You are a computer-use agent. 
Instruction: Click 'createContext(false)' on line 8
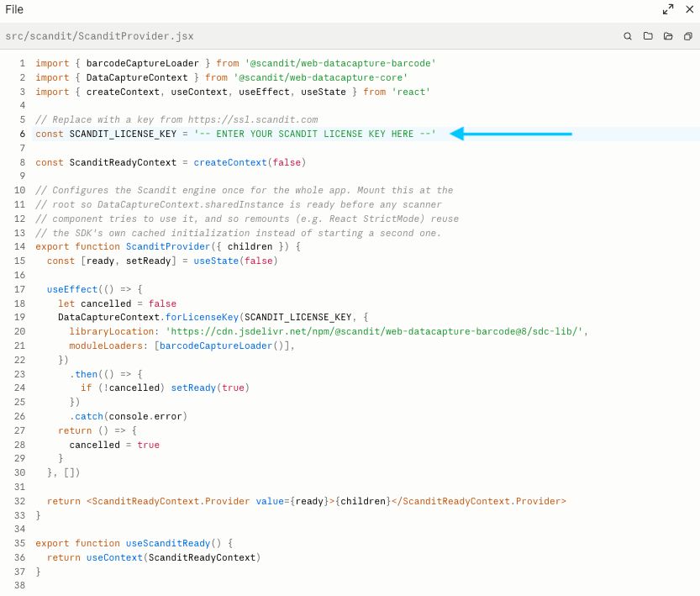[x=250, y=162]
